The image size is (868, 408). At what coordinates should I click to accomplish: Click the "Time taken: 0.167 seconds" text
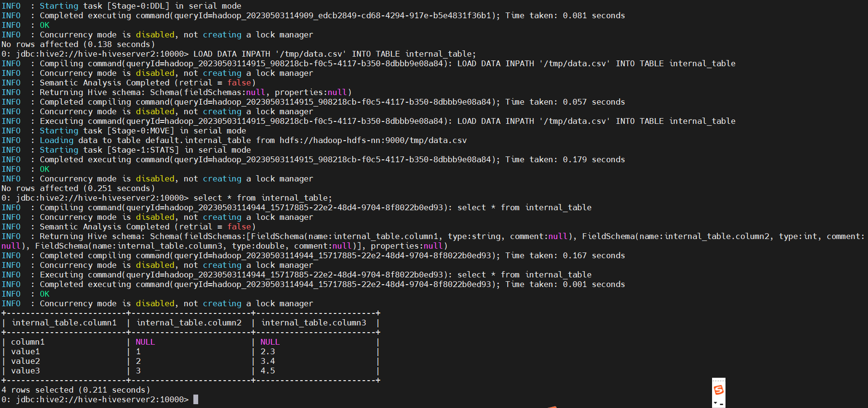pyautogui.click(x=565, y=255)
